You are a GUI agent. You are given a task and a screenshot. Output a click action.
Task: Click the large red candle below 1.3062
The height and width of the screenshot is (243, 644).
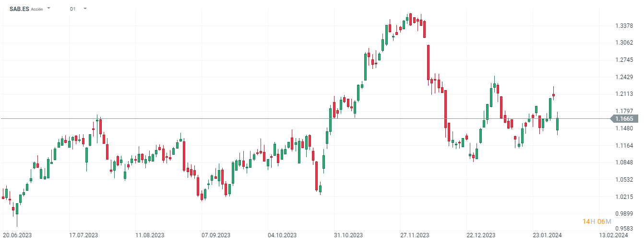(428, 62)
